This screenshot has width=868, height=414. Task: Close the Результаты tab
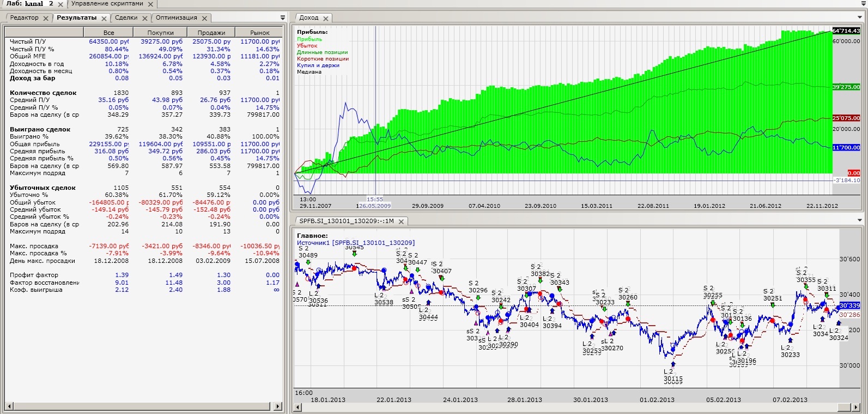[x=104, y=18]
